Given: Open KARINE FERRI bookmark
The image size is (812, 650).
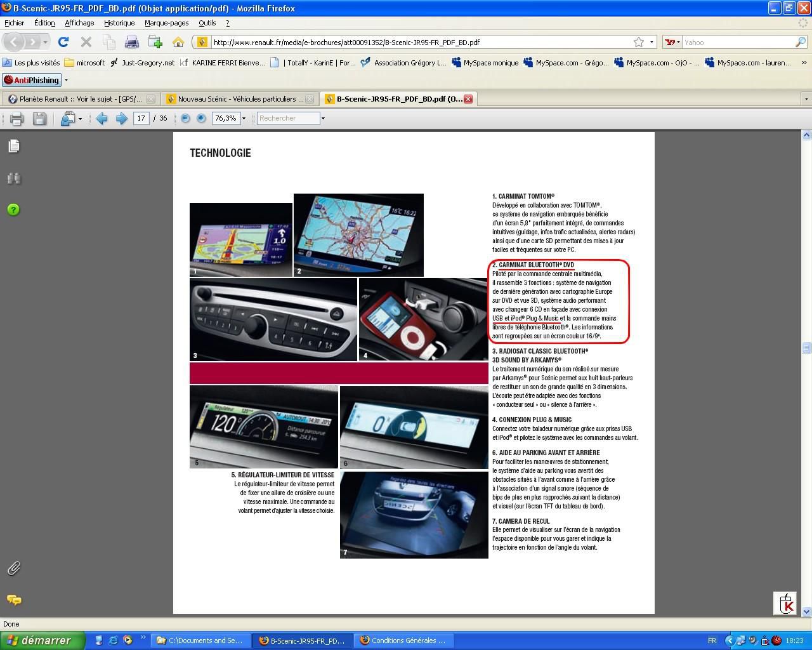Looking at the screenshot, I should [x=222, y=63].
